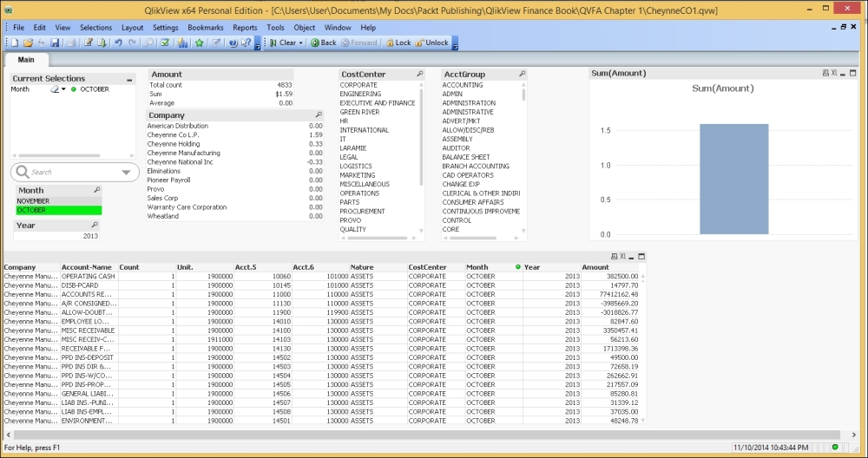Click the Forward button
Viewport: 868px width, 458px height.
[358, 43]
